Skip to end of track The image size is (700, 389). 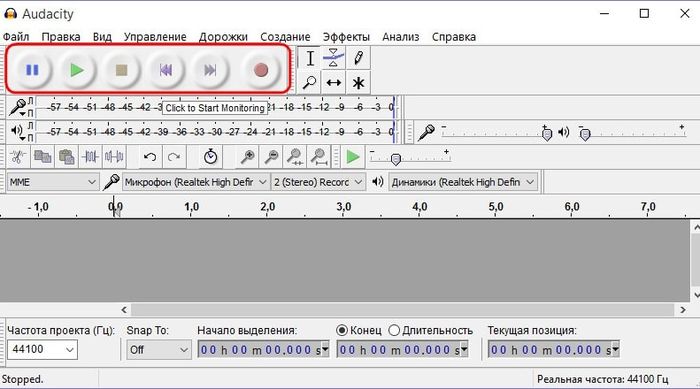210,70
